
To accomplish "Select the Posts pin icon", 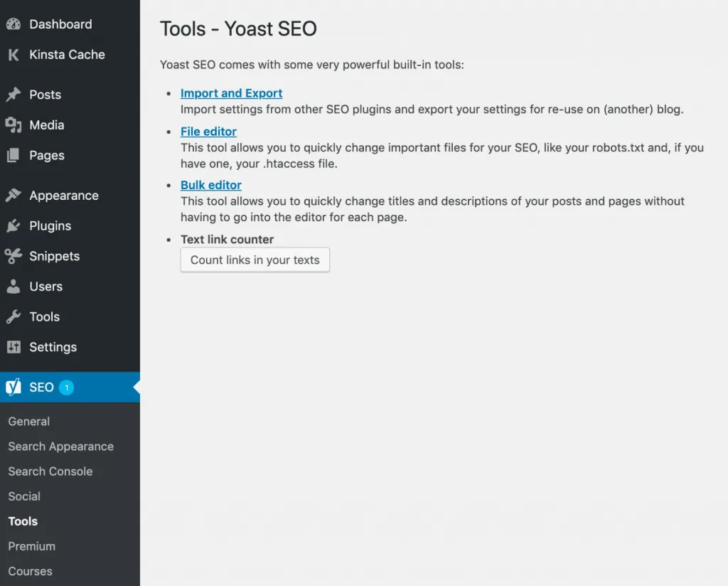I will (15, 94).
